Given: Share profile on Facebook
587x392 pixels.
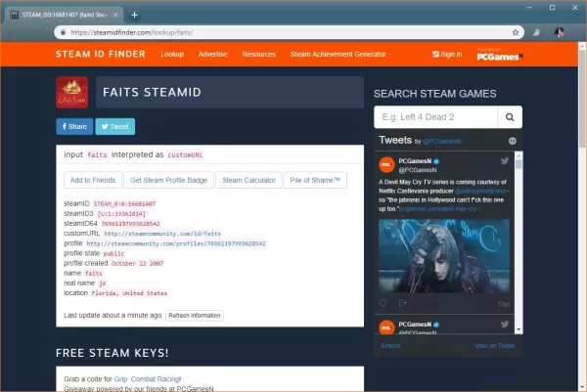Looking at the screenshot, I should (74, 126).
